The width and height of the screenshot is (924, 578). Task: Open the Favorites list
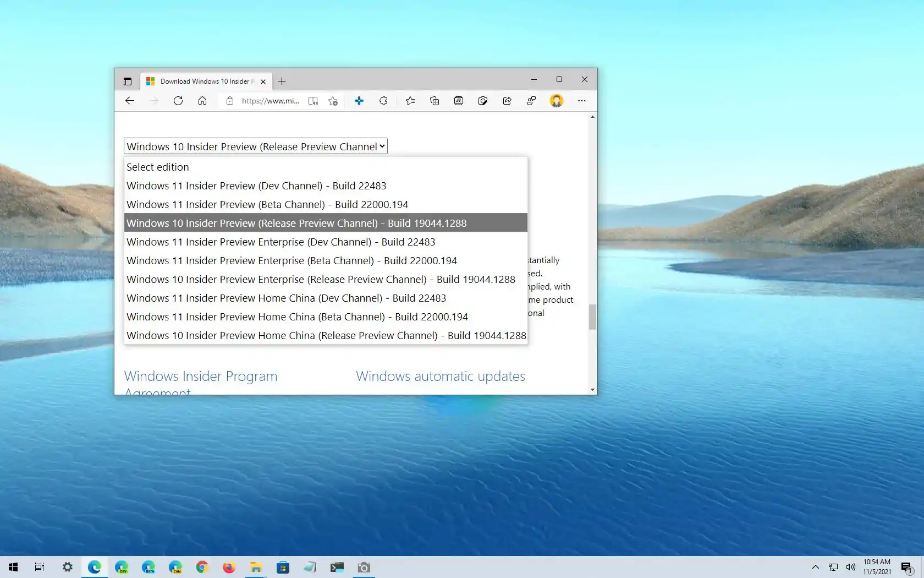410,101
